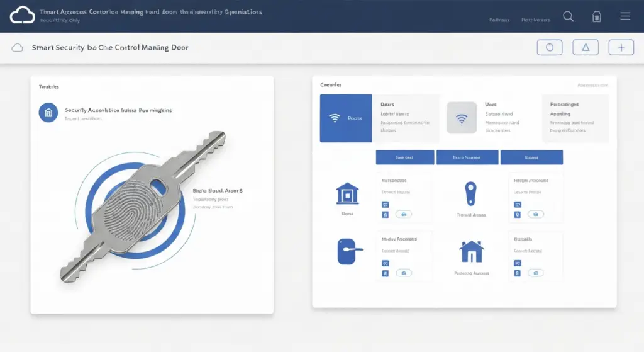Viewport: 644px width, 352px height.
Task: Click the circle button in the sub-header
Action: (x=550, y=48)
